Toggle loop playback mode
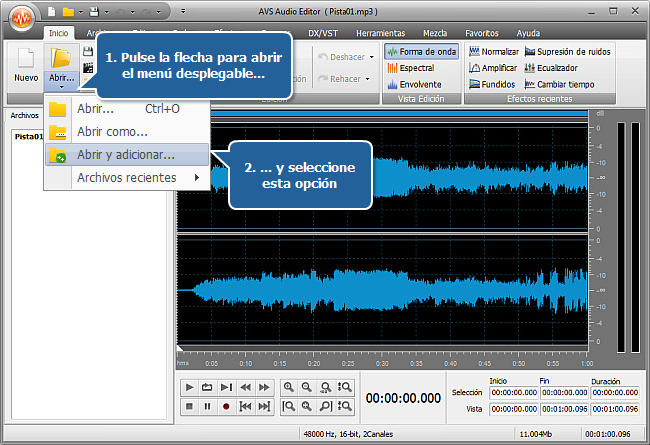The height and width of the screenshot is (445, 650). tap(207, 387)
